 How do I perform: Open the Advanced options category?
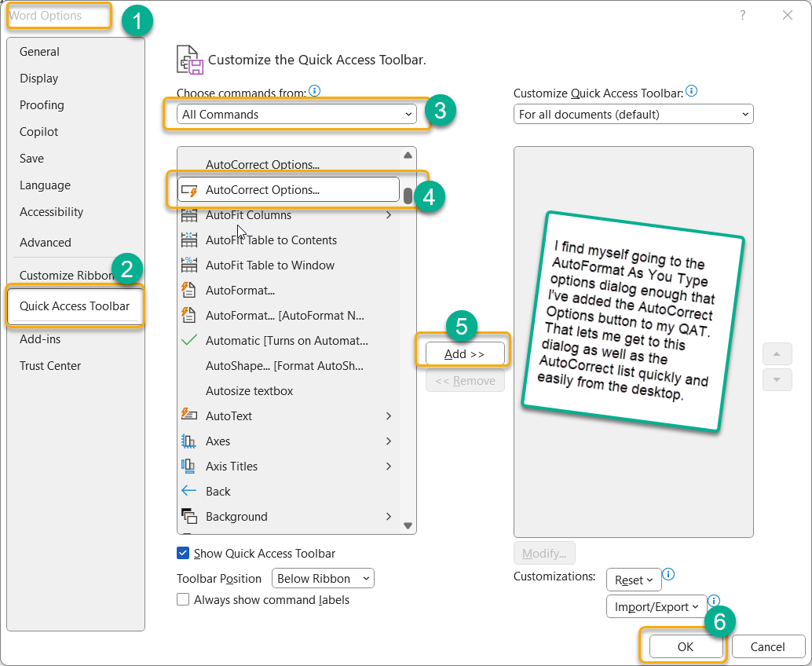point(75,243)
